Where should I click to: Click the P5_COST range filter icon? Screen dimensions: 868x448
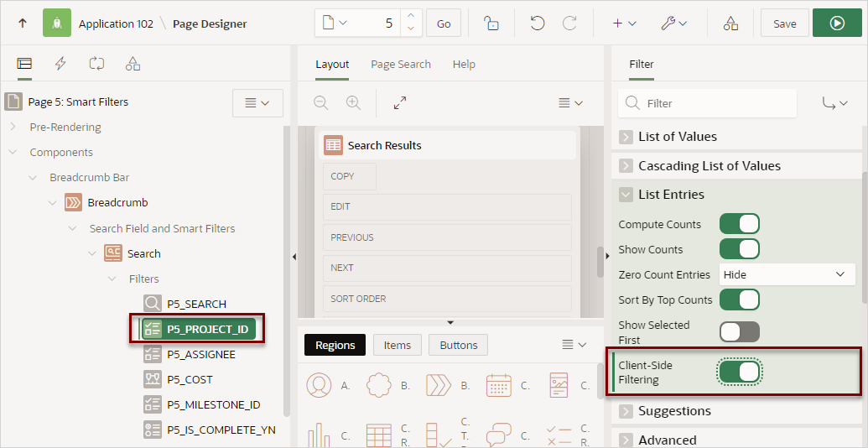(152, 379)
